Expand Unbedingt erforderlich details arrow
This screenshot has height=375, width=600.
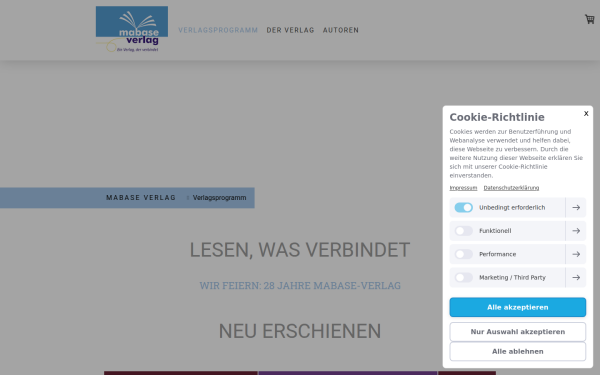coord(576,207)
